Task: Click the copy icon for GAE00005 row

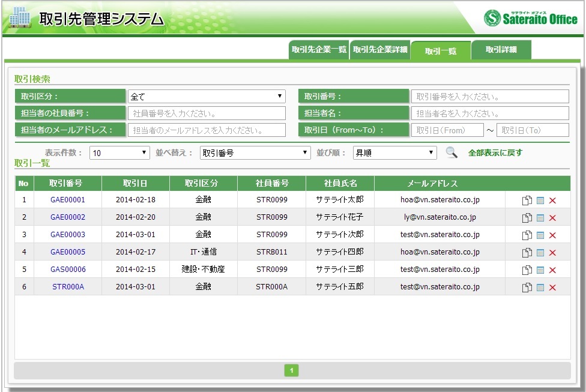Action: click(527, 253)
